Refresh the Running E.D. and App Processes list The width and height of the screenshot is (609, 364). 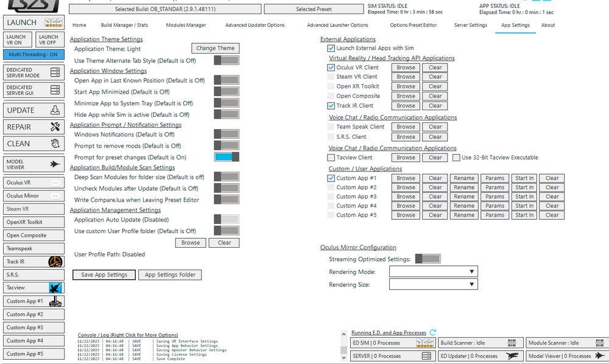(433, 332)
